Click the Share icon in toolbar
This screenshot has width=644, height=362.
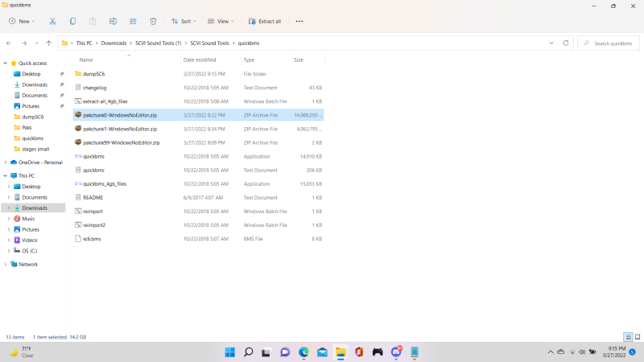click(133, 22)
